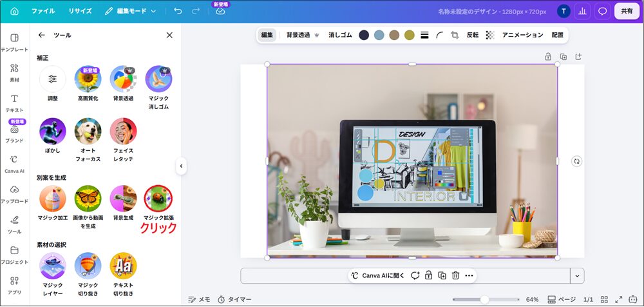This screenshot has height=307, width=644.
Task: Open the テキスト sidebar tab
Action: point(14,103)
